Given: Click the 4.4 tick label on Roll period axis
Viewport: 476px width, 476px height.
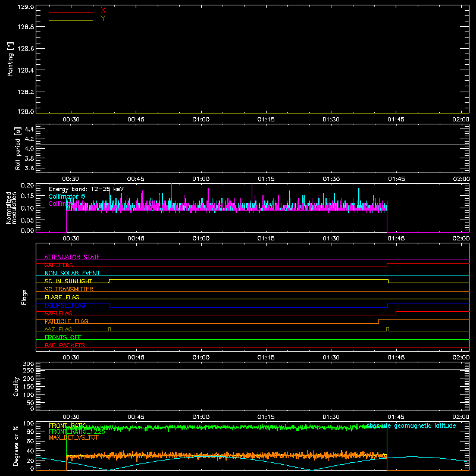Looking at the screenshot, I should click(x=29, y=130).
